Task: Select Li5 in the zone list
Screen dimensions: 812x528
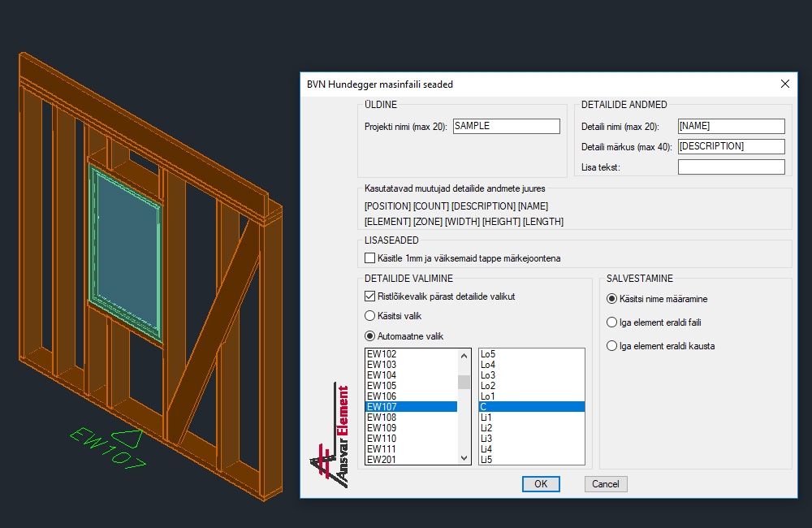Action: [532, 459]
